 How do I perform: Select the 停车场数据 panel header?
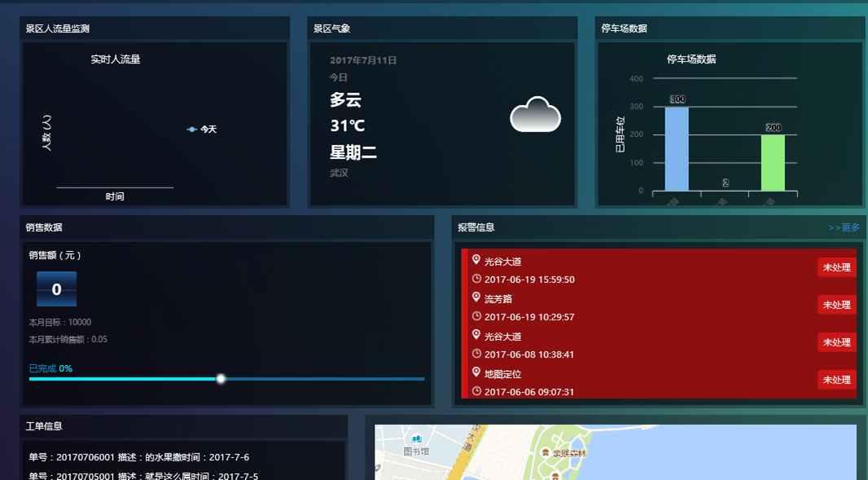pos(730,29)
